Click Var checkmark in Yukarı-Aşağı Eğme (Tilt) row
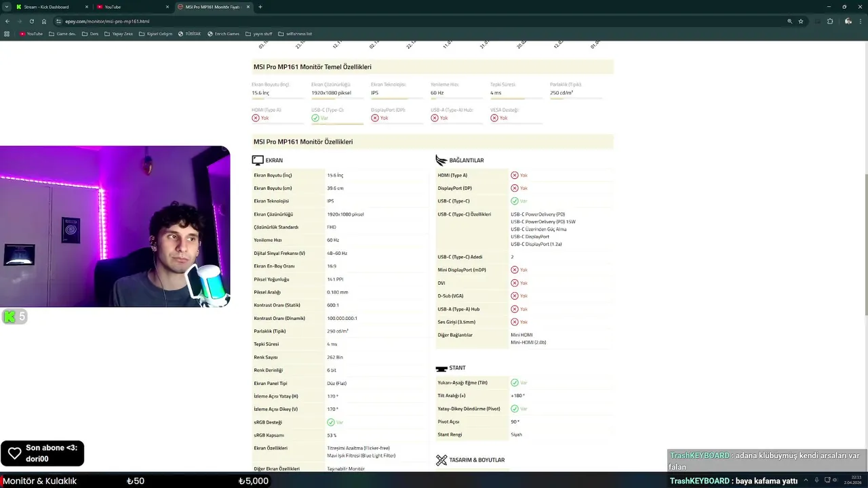This screenshot has height=488, width=868. (x=515, y=383)
